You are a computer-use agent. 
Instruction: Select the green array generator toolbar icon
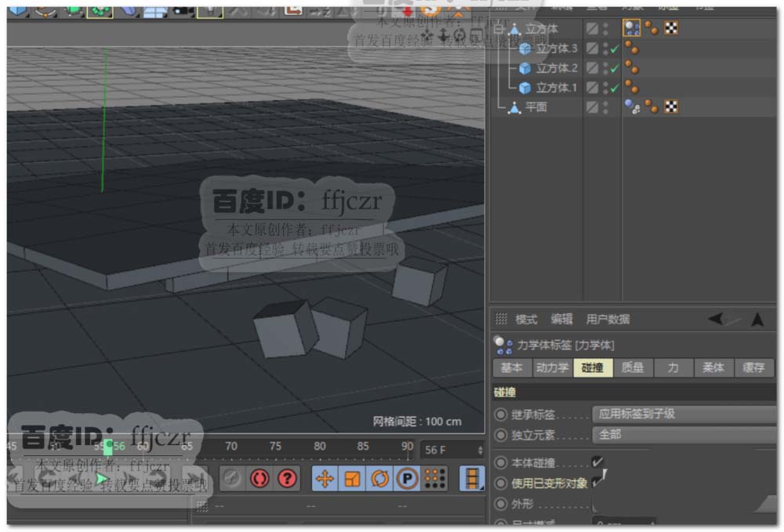tap(100, 12)
